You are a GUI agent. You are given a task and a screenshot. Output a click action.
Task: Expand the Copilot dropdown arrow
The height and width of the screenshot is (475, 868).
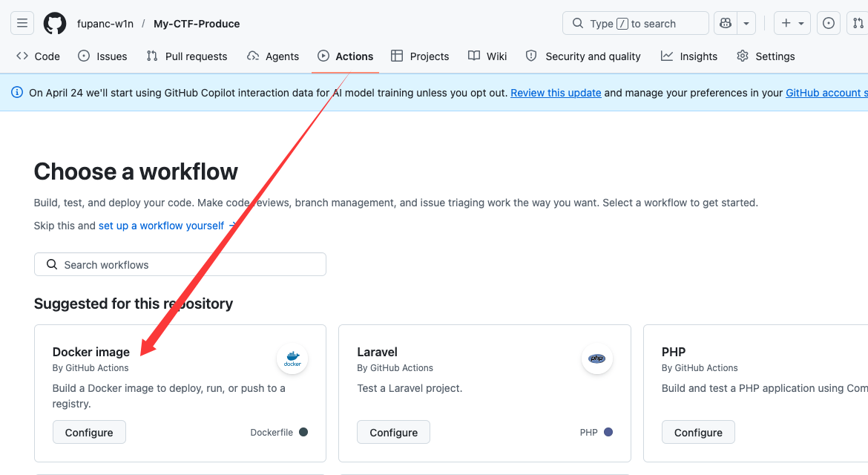pos(746,23)
